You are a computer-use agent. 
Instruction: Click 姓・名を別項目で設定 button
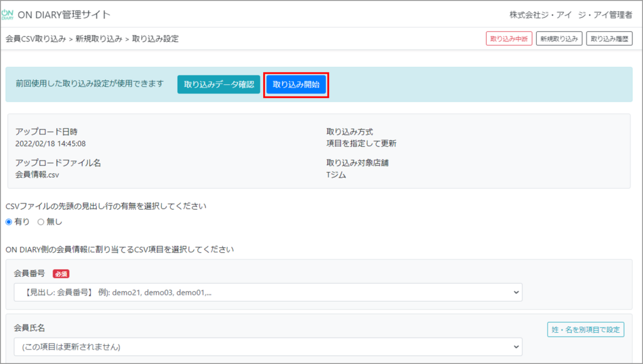pyautogui.click(x=585, y=329)
